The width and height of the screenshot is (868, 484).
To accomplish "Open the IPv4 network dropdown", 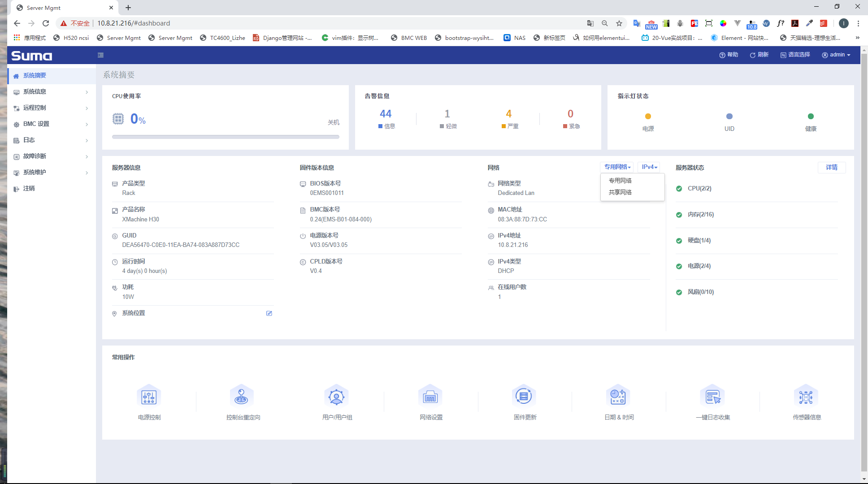I will (x=649, y=167).
